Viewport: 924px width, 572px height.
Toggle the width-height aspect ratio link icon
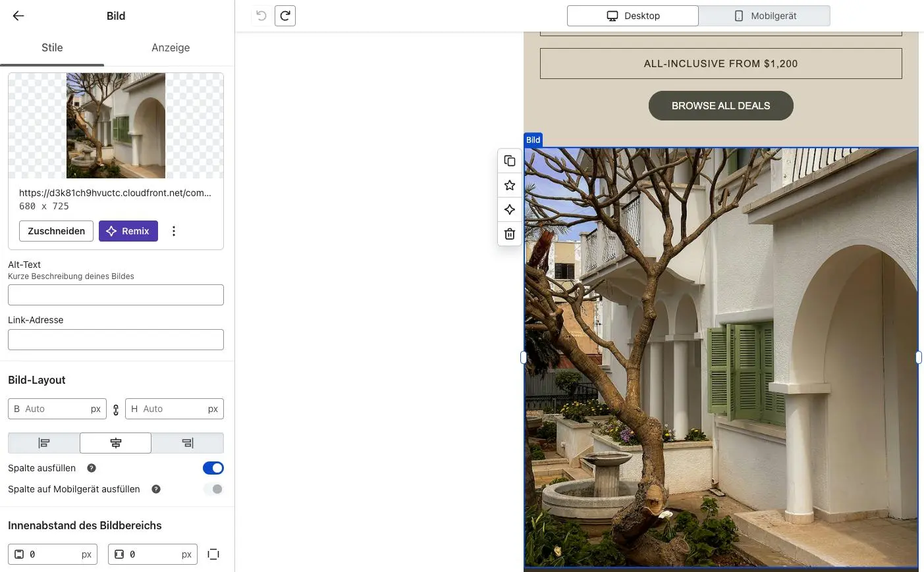click(116, 409)
